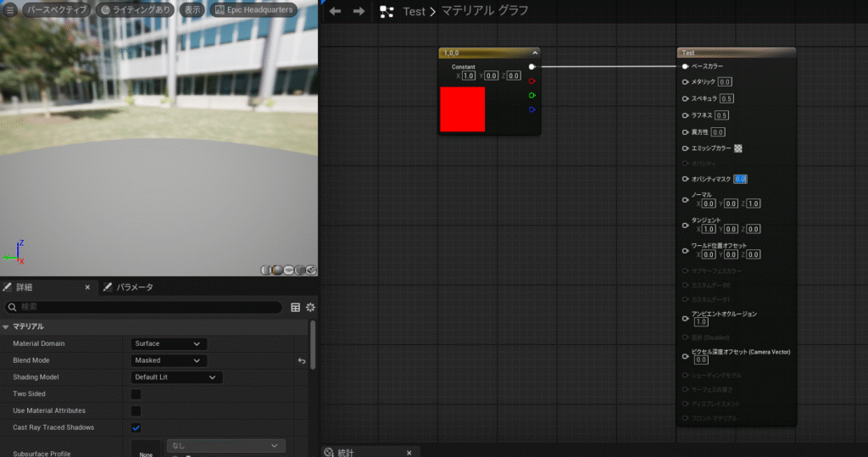Open the Epic Headquarters environment selector

tap(254, 10)
